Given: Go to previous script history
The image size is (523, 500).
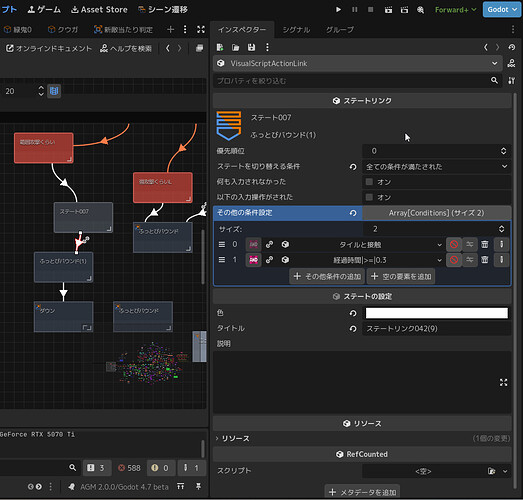Looking at the screenshot, I should click(x=168, y=49).
